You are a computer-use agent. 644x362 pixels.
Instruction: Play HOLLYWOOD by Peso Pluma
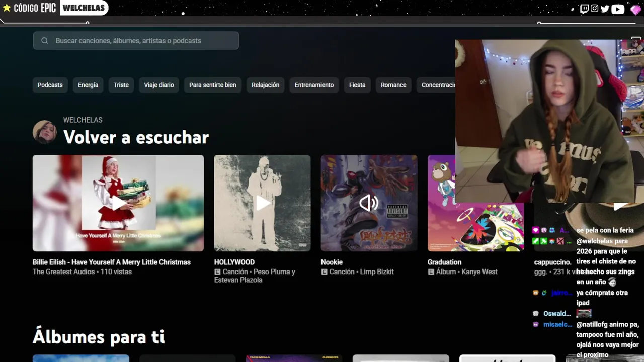tap(262, 203)
